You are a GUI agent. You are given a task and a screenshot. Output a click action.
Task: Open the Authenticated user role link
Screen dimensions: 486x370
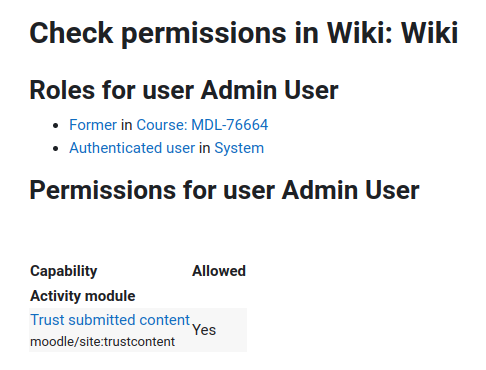tap(132, 148)
